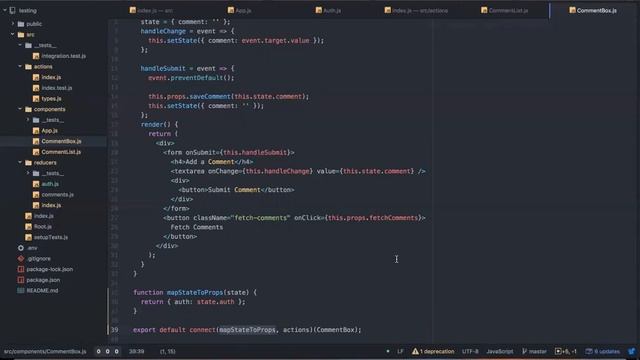The image size is (640, 360).
Task: Expand the _tests_ folder inside reducers
Action: pyautogui.click(x=28, y=173)
